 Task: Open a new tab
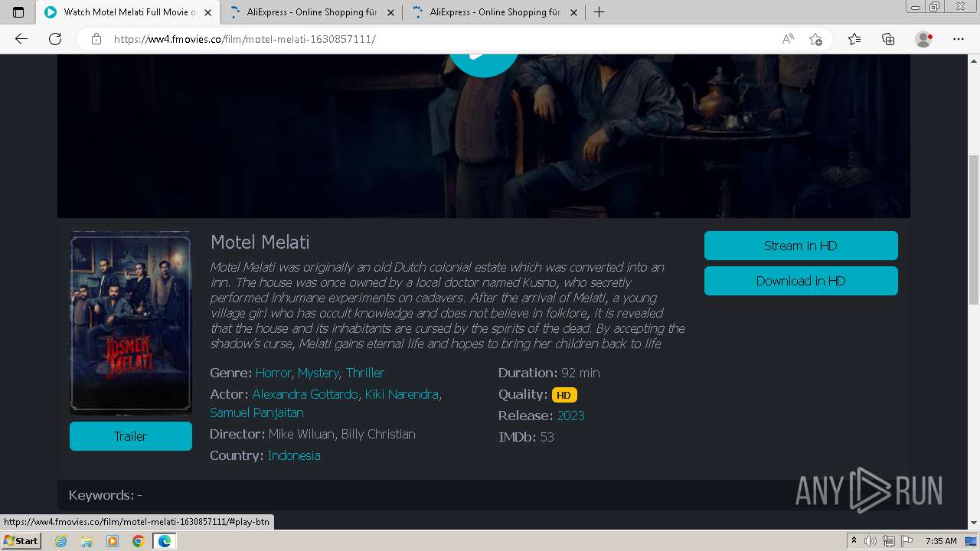599,12
